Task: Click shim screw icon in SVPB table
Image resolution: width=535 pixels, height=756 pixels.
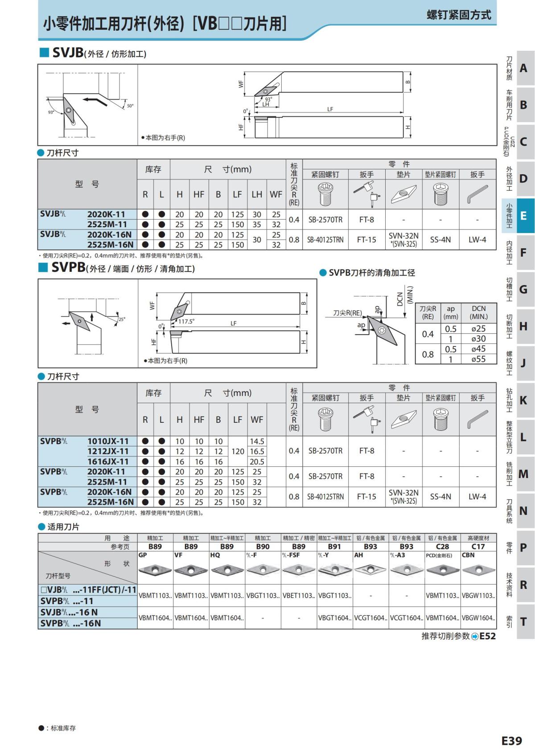Action: (x=440, y=419)
